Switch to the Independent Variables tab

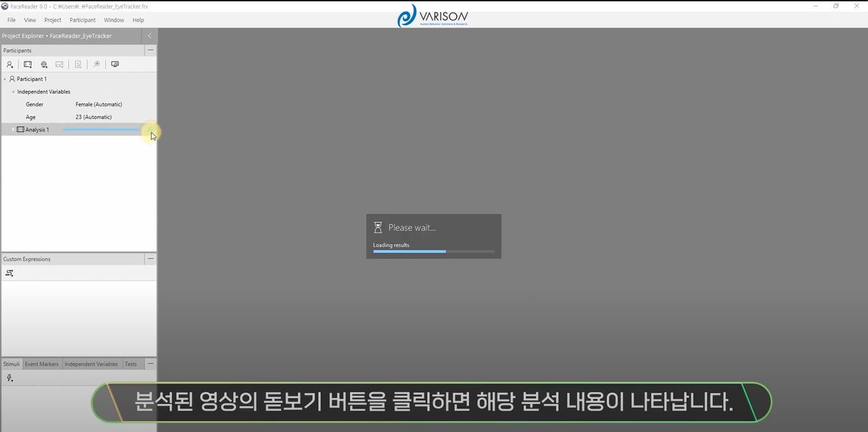pyautogui.click(x=91, y=364)
